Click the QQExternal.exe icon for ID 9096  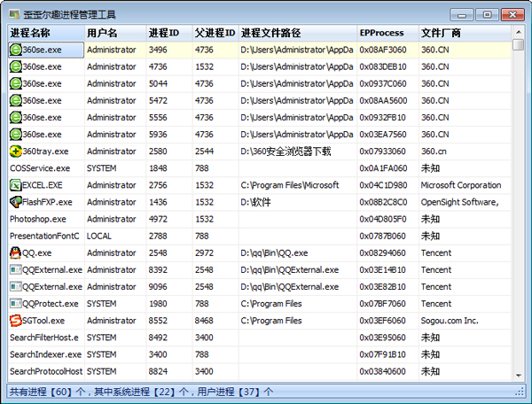tap(16, 287)
